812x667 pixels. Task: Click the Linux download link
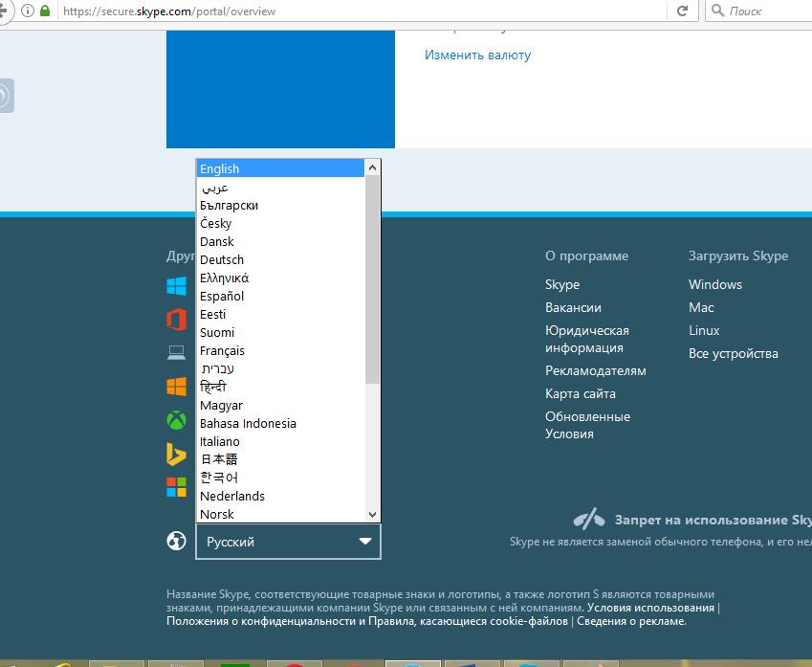tap(704, 331)
